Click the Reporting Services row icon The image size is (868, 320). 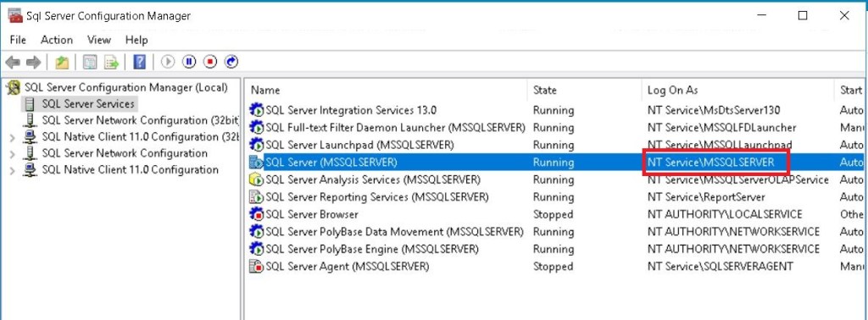tap(257, 196)
